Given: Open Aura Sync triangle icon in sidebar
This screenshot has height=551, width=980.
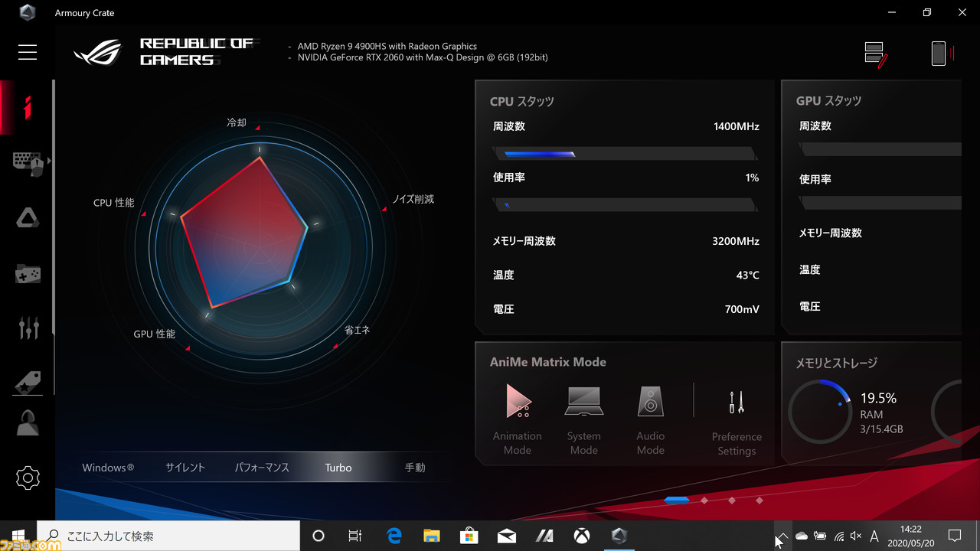Looking at the screenshot, I should tap(28, 217).
